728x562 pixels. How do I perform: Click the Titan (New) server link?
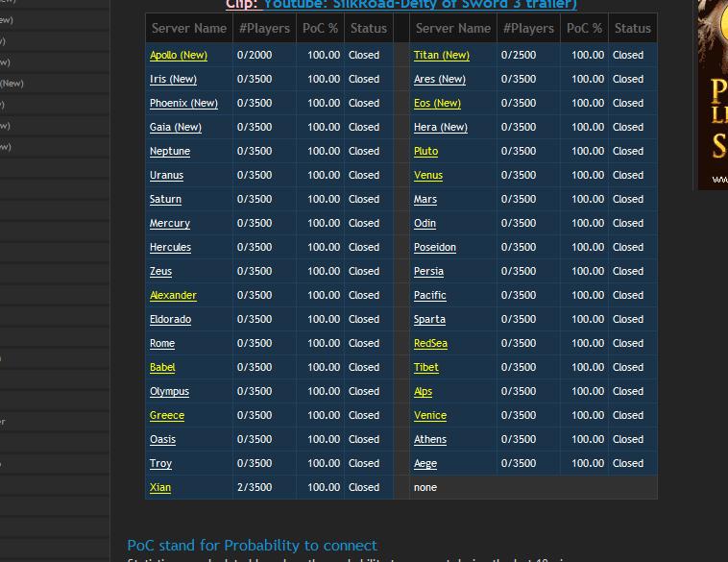[441, 56]
